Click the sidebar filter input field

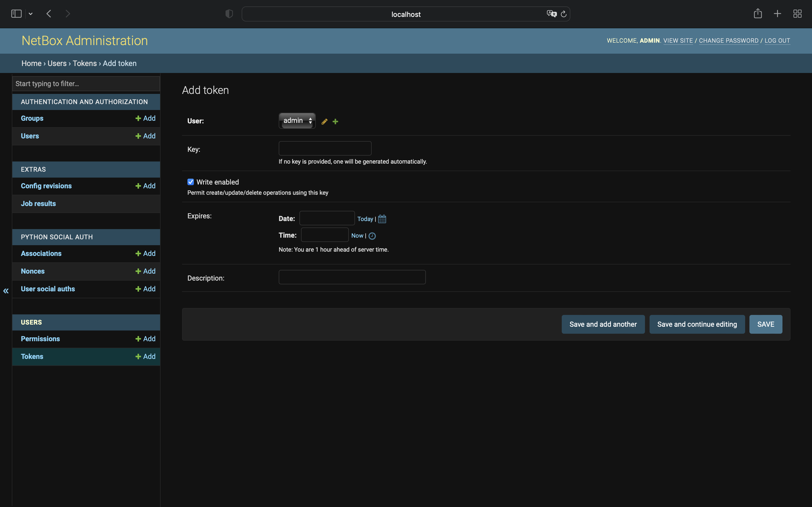point(86,83)
